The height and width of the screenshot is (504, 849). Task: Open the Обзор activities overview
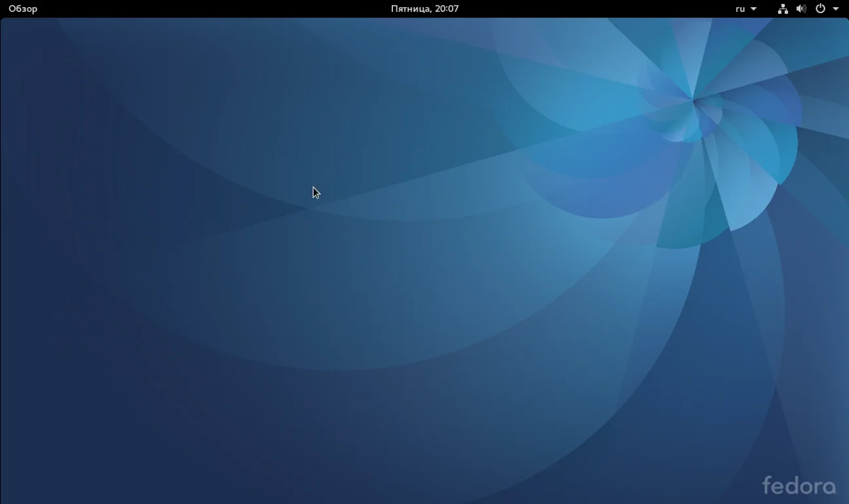[x=23, y=9]
